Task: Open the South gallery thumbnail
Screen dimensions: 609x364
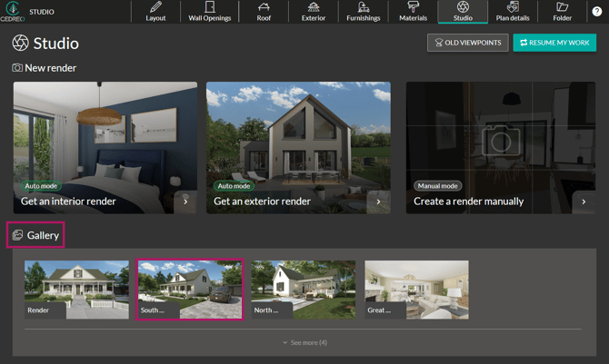Action: pyautogui.click(x=190, y=290)
